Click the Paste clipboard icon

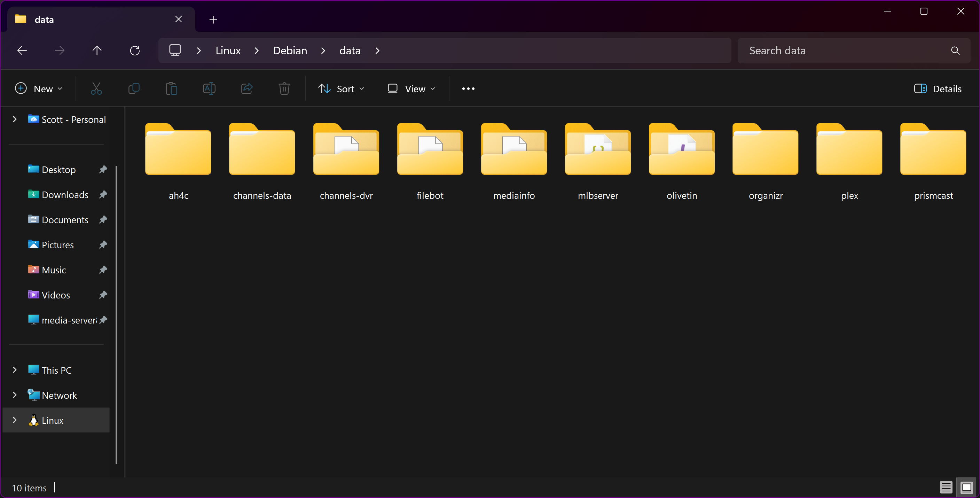point(172,89)
